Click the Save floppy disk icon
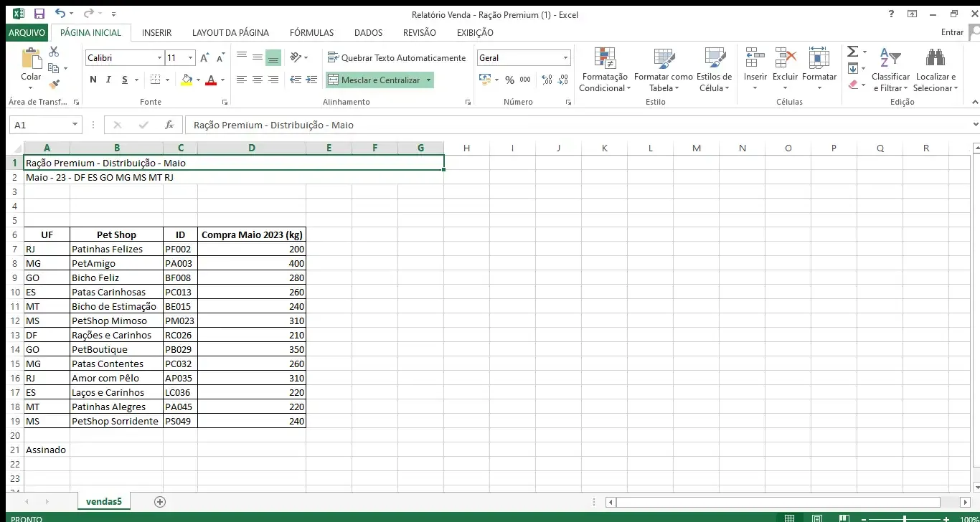 coord(39,14)
